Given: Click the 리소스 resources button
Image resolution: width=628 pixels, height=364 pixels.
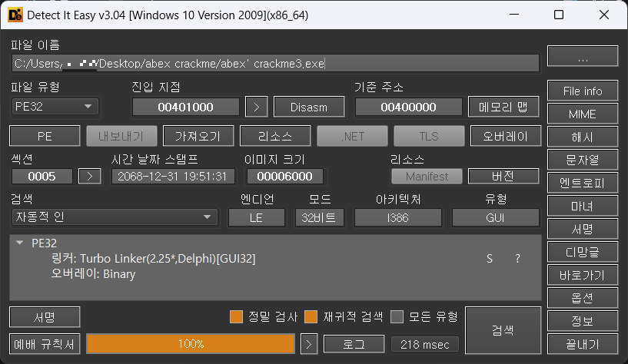Looking at the screenshot, I should pos(275,137).
